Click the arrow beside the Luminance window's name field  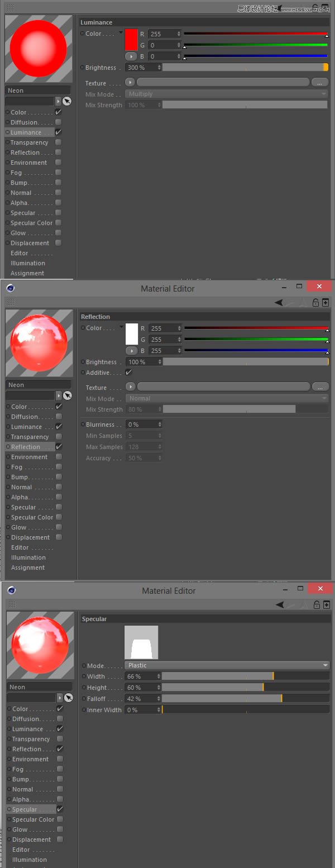(58, 101)
